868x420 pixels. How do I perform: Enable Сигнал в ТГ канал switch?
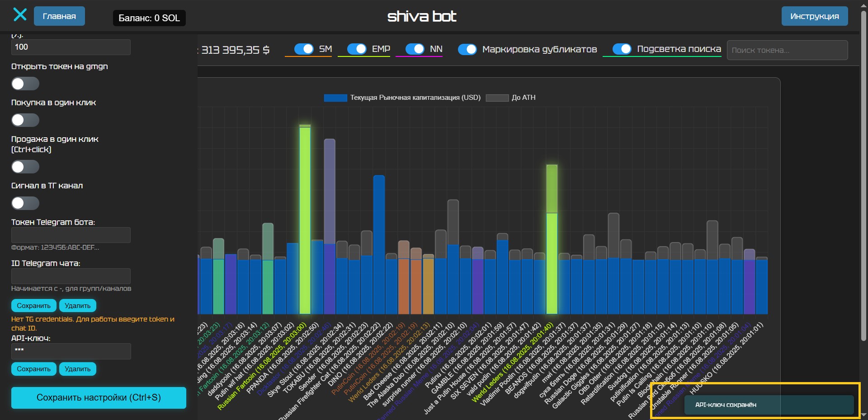click(x=25, y=203)
